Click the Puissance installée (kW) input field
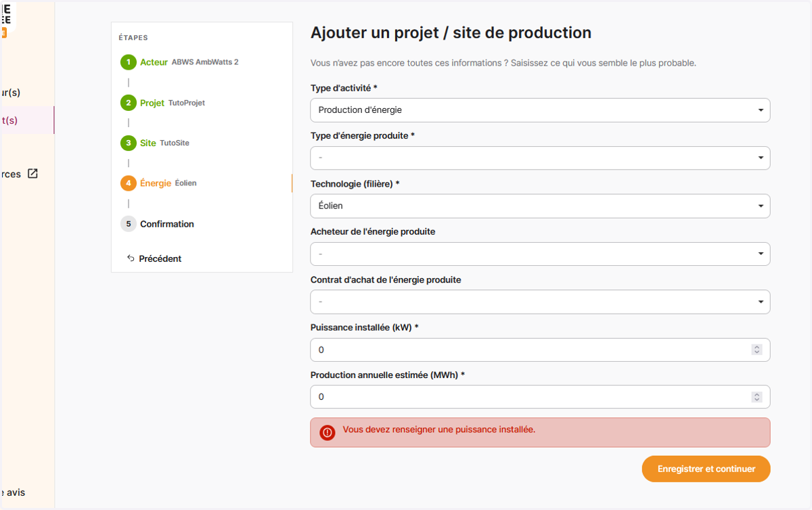 pyautogui.click(x=540, y=350)
